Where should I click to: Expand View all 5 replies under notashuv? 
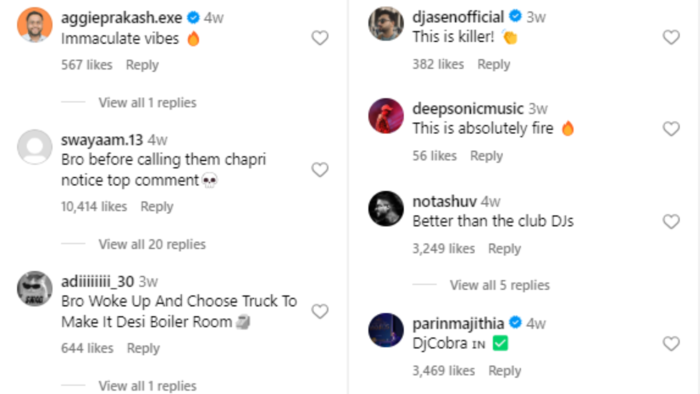click(500, 285)
